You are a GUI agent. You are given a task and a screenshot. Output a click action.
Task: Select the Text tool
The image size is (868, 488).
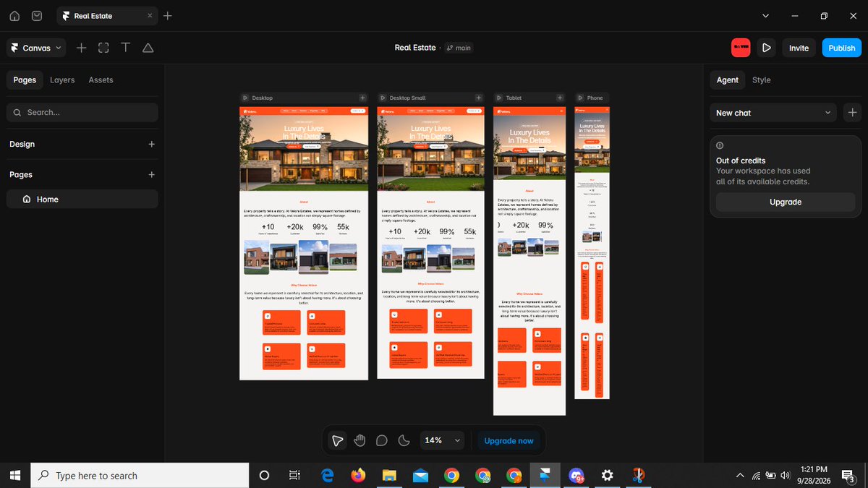pos(126,48)
